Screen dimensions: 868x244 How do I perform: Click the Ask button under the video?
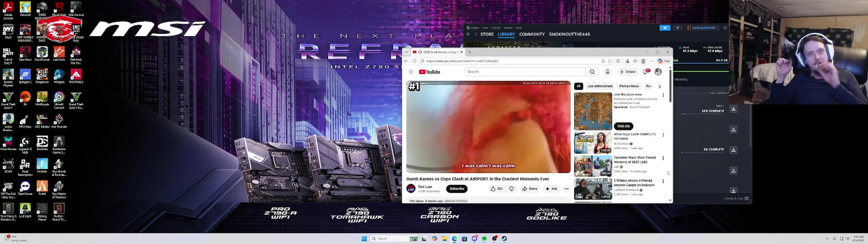551,189
